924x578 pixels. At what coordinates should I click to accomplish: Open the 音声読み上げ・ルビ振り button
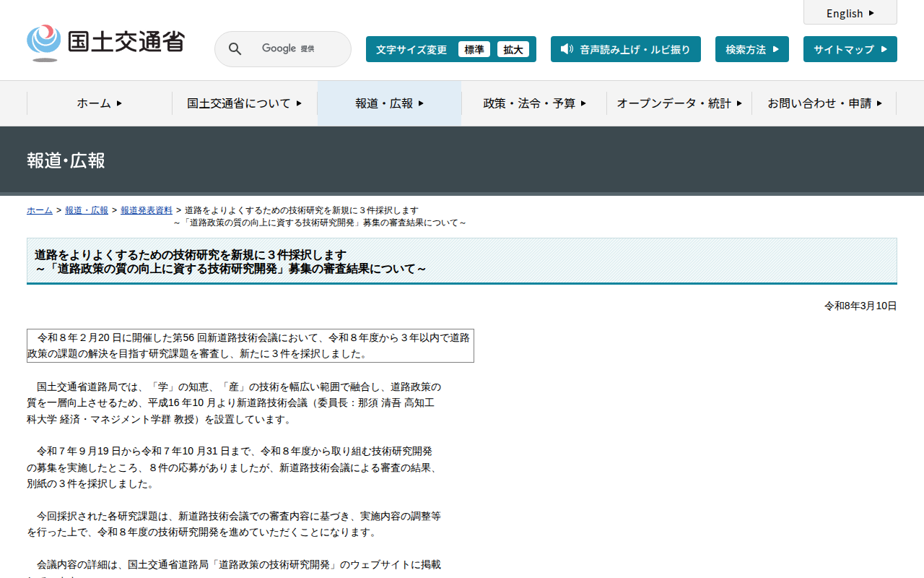tap(625, 49)
